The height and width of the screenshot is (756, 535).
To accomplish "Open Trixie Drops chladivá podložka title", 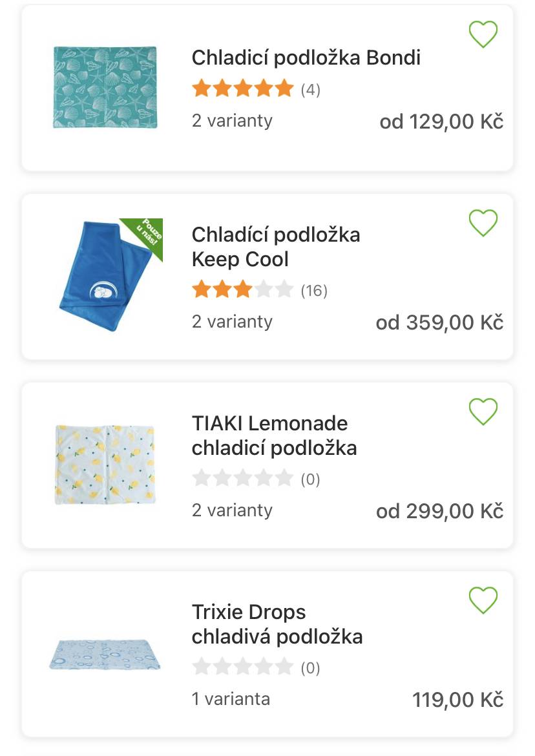I will [277, 624].
